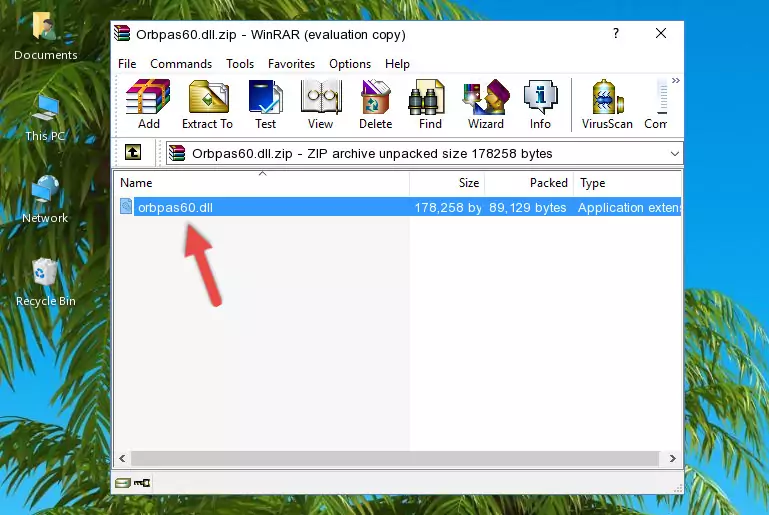
Task: Open the Help menu
Action: click(x=397, y=64)
